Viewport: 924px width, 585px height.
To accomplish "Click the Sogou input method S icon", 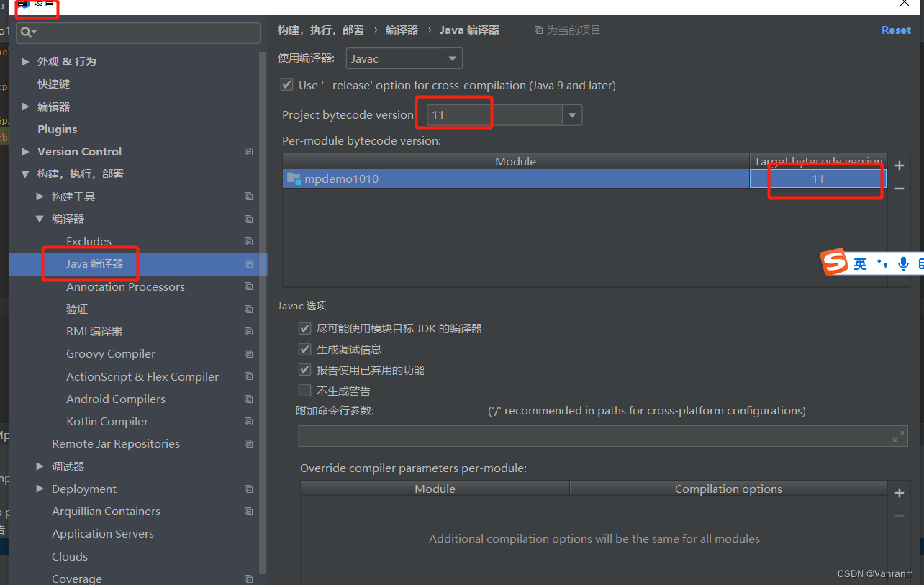I will [x=835, y=263].
